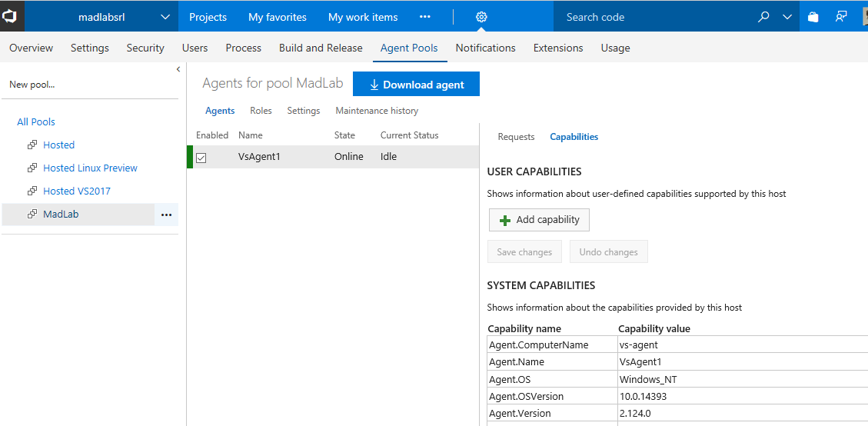Click the search magnifier icon
Screen dimensions: 868x426
click(x=763, y=17)
